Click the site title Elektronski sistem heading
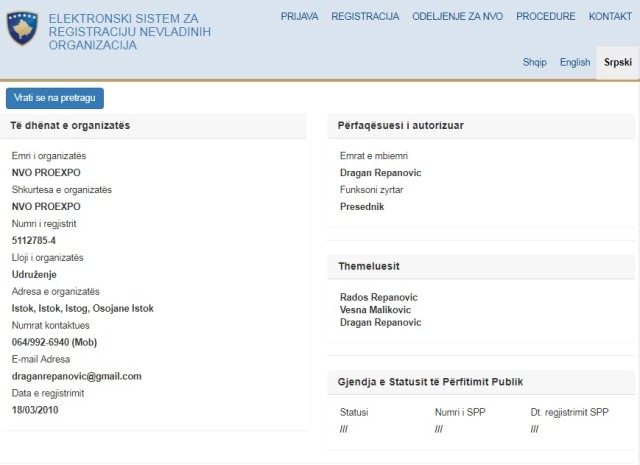The height and width of the screenshot is (465, 640). tap(129, 32)
